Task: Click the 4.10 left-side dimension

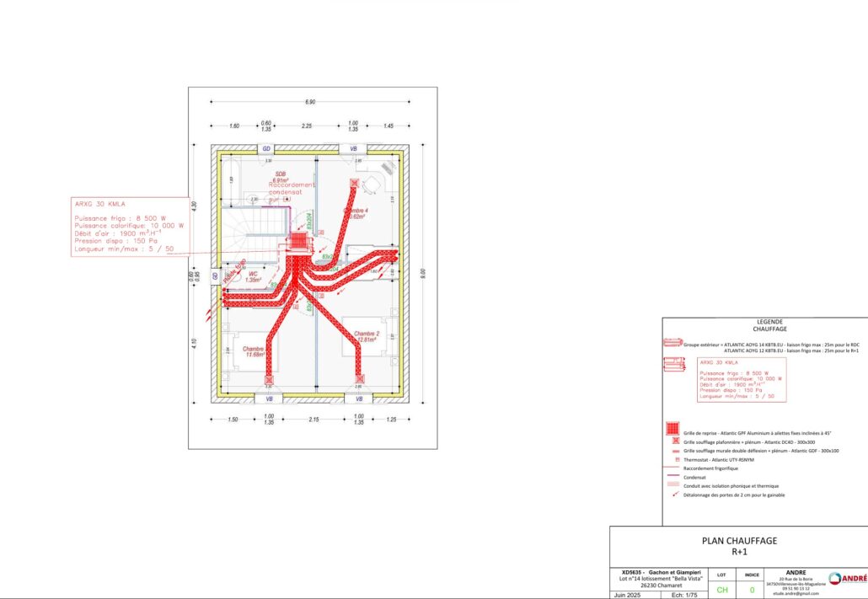Action: (194, 343)
